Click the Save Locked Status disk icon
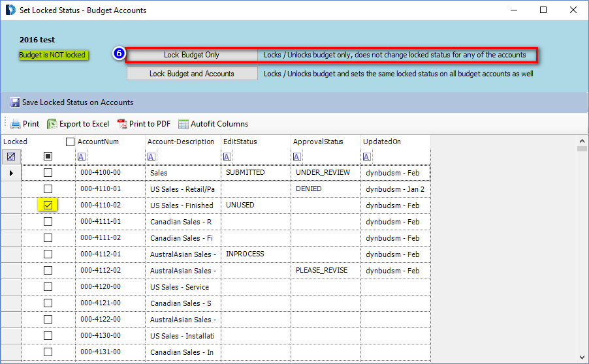 (14, 102)
